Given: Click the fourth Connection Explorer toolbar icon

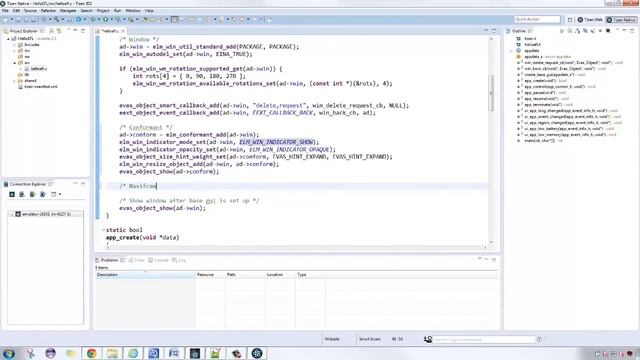Looking at the screenshot, I should [x=43, y=194].
